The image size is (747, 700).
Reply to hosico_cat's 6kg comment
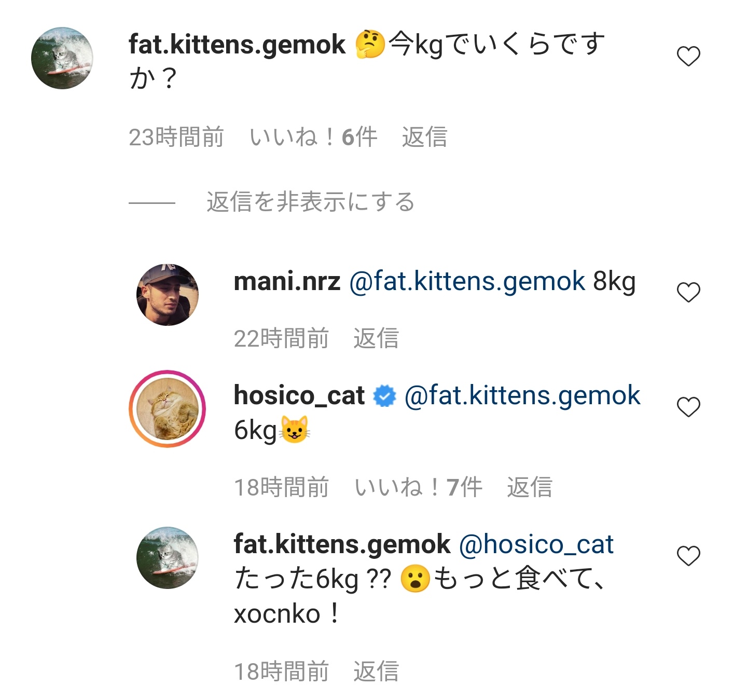tap(529, 488)
